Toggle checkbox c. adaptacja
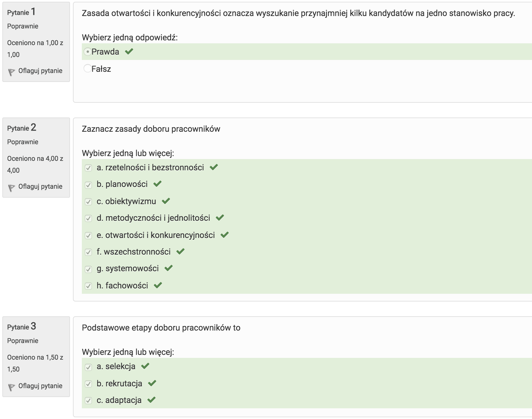532x419 pixels. coord(88,401)
